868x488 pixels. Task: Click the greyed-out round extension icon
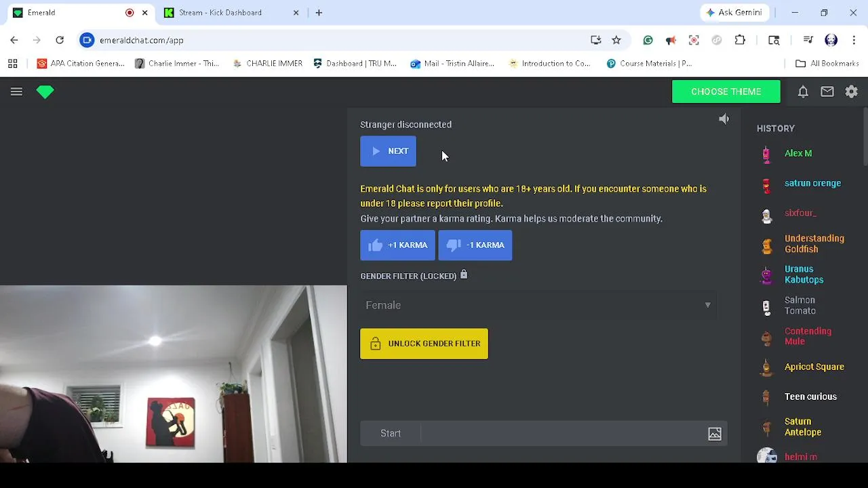[x=717, y=40]
